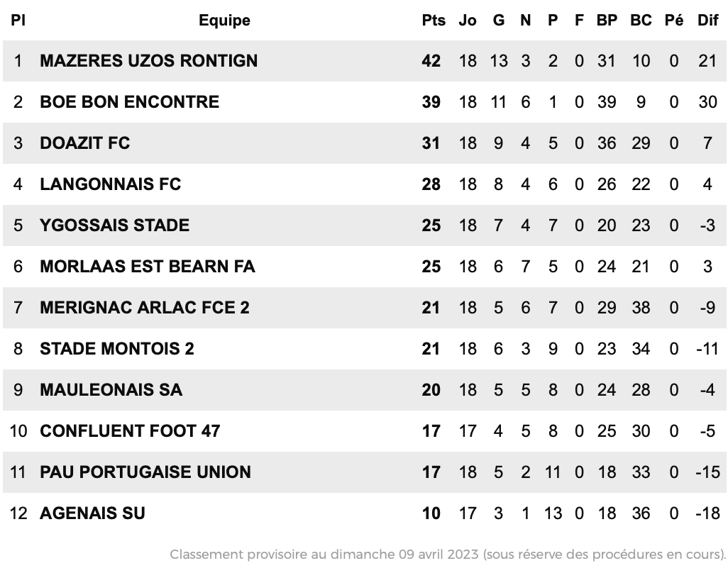The width and height of the screenshot is (728, 573).
Task: Select the Dif column header
Action: point(707,21)
